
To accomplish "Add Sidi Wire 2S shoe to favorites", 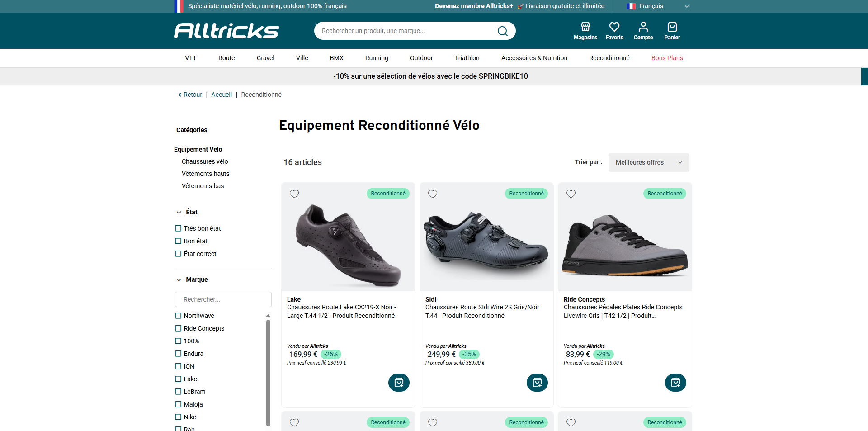I will tap(433, 194).
